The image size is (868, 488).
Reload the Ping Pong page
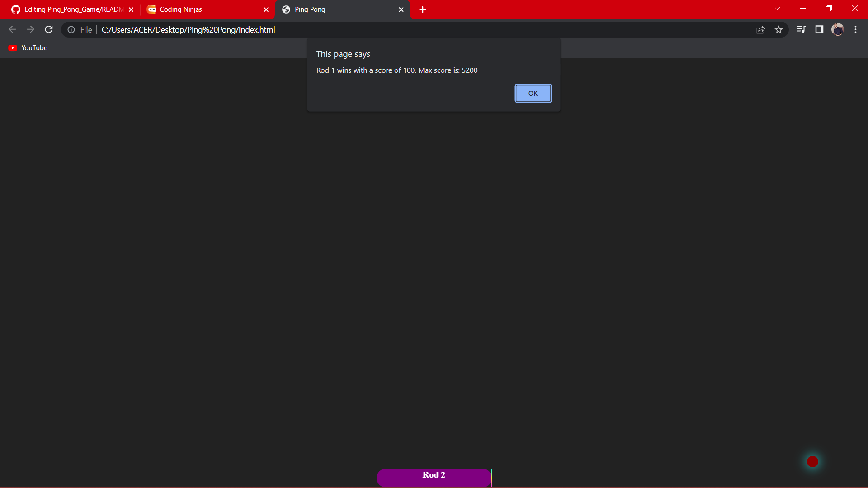click(48, 29)
